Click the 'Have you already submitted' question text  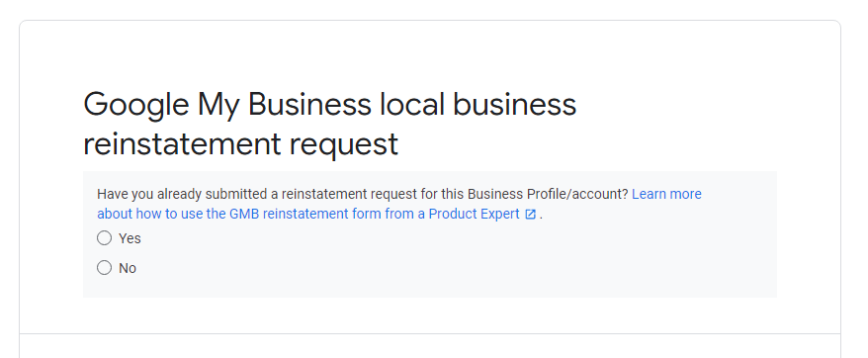tap(181, 194)
